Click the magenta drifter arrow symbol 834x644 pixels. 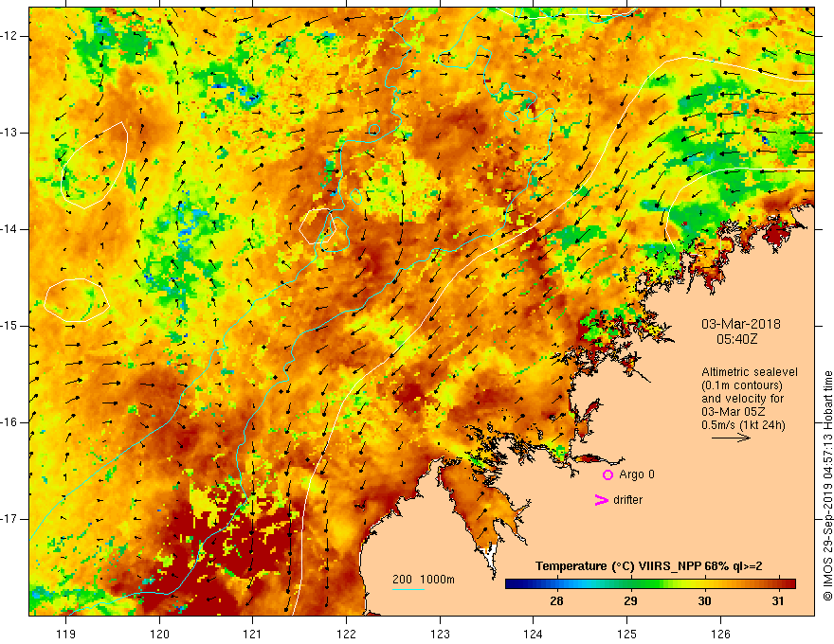[601, 500]
